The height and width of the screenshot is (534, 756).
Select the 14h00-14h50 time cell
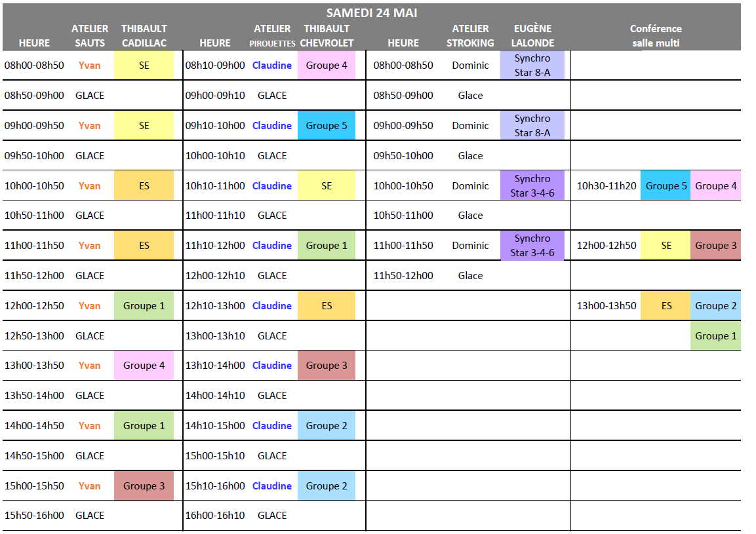pos(34,426)
